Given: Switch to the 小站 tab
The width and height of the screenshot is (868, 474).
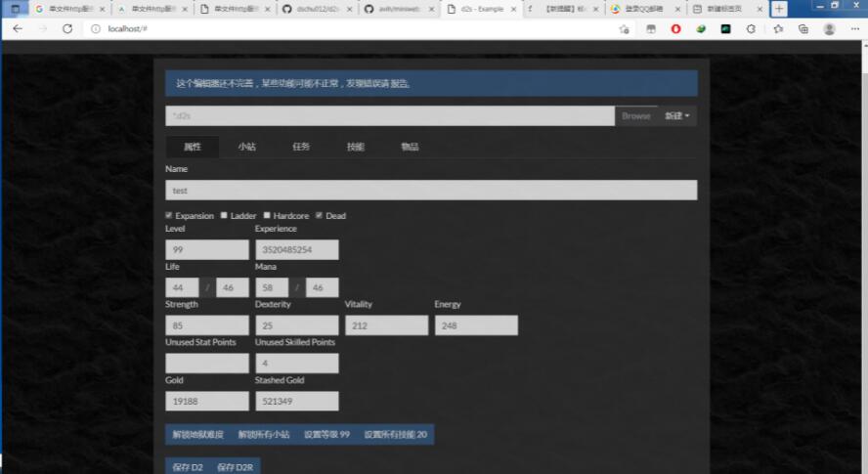Looking at the screenshot, I should (246, 147).
